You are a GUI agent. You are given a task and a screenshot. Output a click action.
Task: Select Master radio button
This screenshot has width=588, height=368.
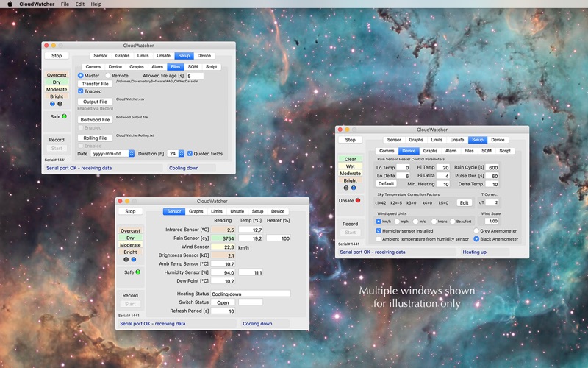pos(81,76)
